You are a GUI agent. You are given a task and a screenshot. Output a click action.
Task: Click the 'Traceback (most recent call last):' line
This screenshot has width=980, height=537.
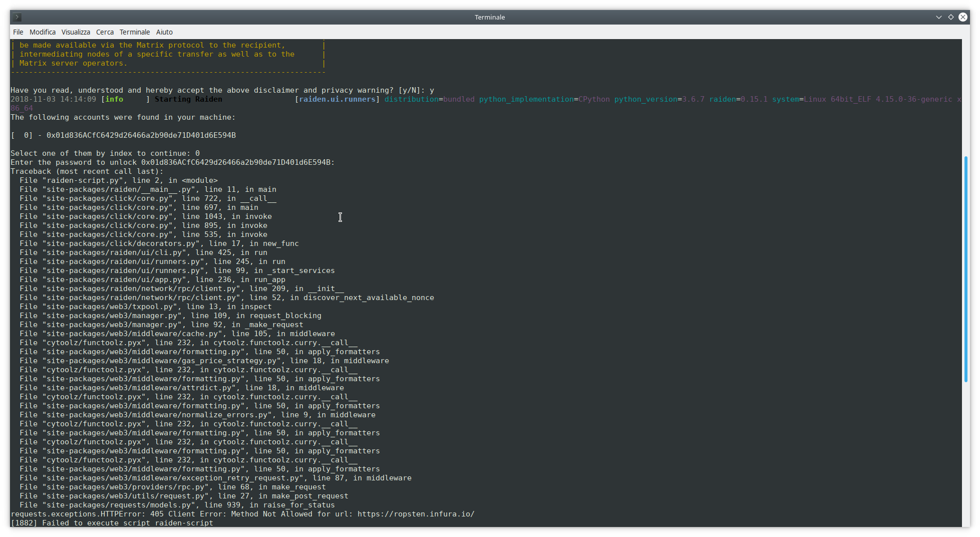pos(87,171)
